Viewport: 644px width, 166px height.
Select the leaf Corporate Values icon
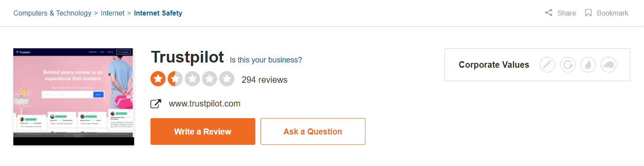[x=588, y=65]
